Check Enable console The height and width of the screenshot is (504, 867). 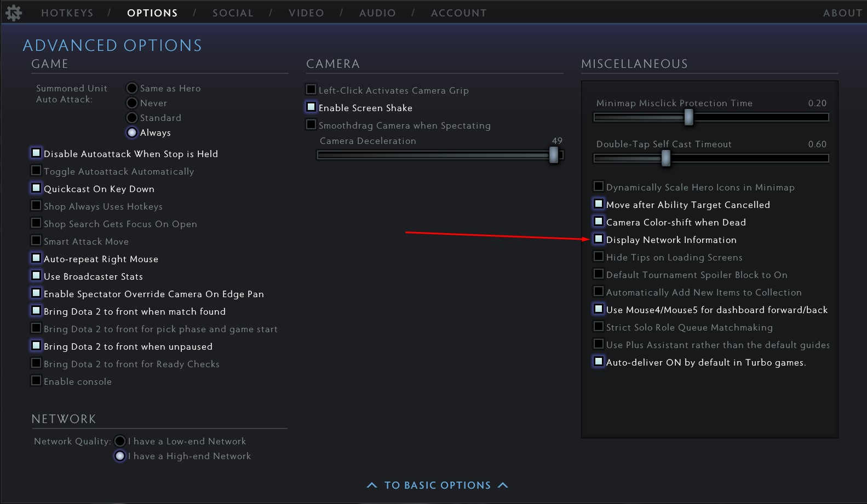(36, 381)
